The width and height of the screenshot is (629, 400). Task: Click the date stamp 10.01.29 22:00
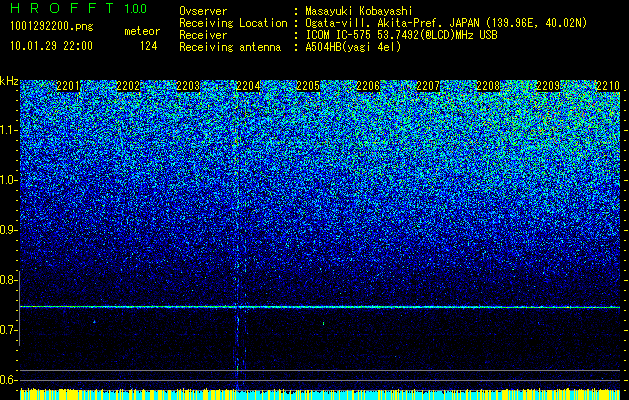pyautogui.click(x=51, y=46)
